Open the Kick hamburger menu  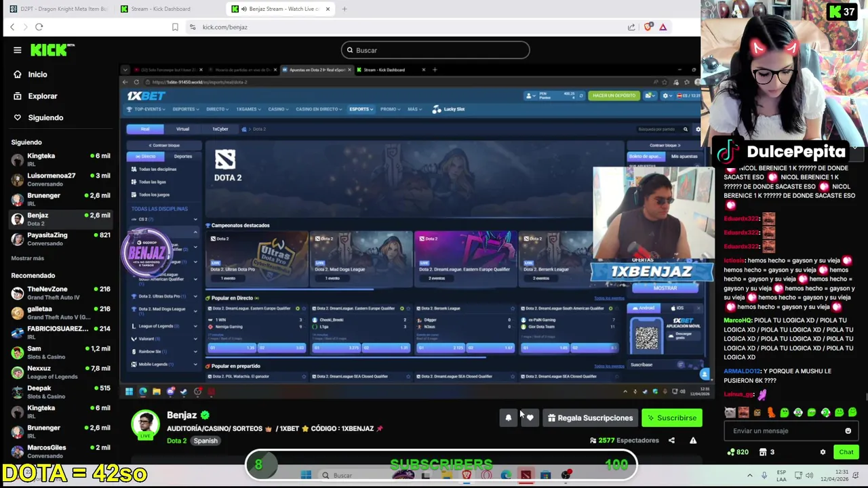coord(18,49)
